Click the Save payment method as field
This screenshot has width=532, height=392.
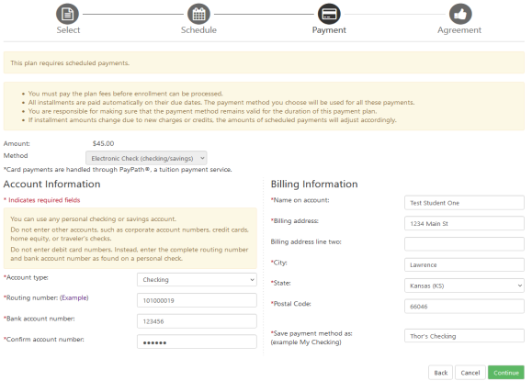pos(464,336)
